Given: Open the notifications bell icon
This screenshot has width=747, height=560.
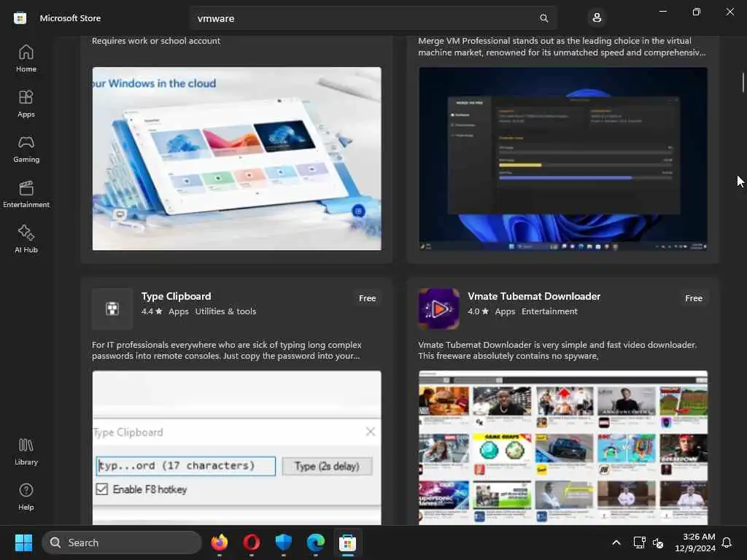Looking at the screenshot, I should (727, 542).
